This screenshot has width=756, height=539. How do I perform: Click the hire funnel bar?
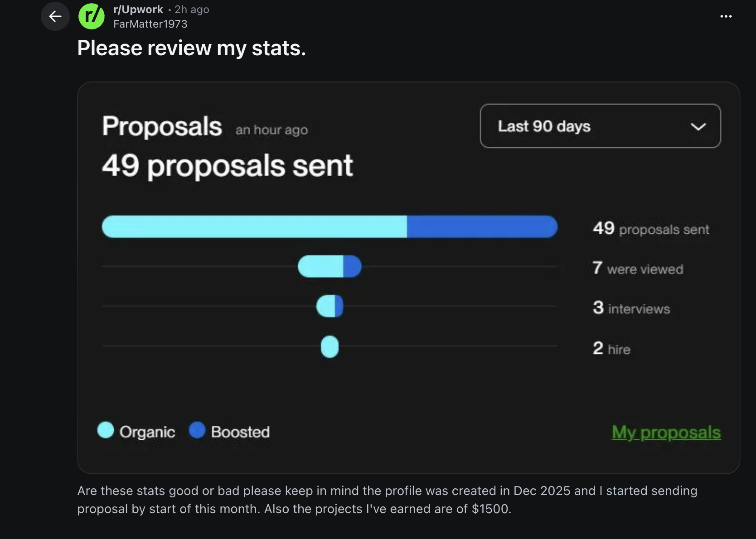[x=330, y=346]
